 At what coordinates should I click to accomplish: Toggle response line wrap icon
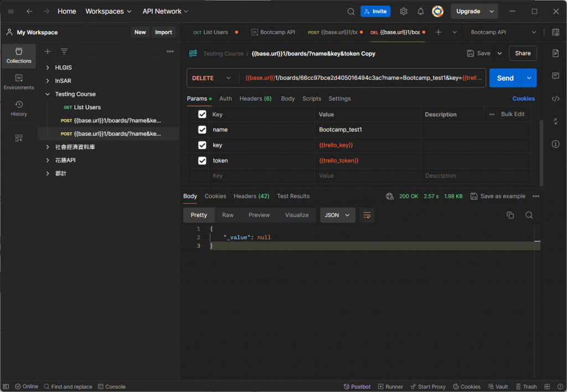(367, 215)
